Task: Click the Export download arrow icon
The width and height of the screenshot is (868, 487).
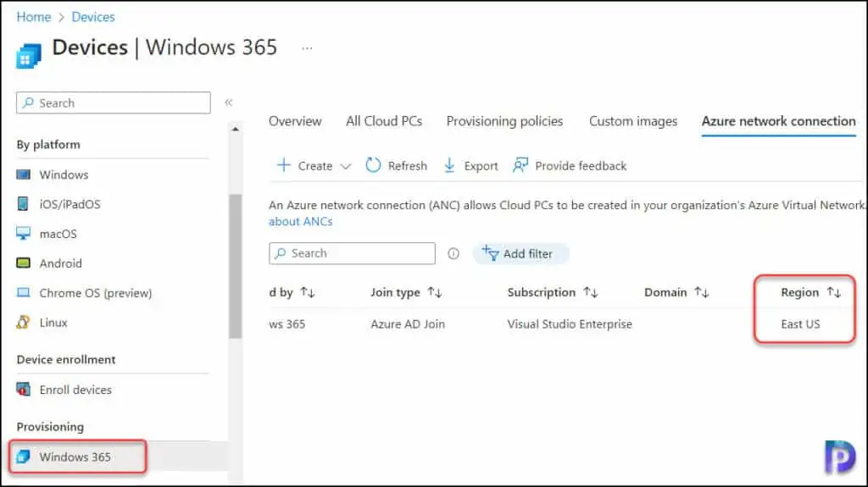Action: coord(449,165)
